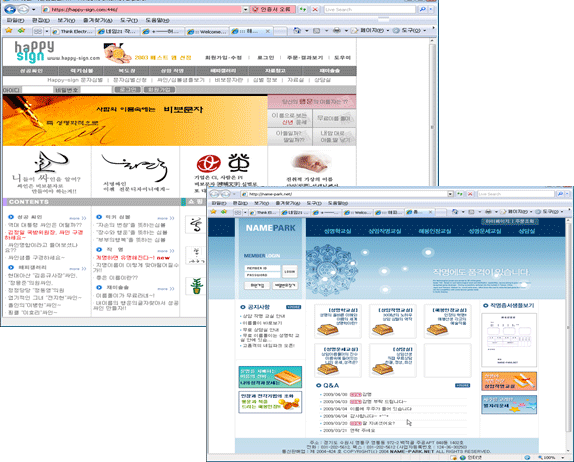Click the Home icon in command bar

297,31
